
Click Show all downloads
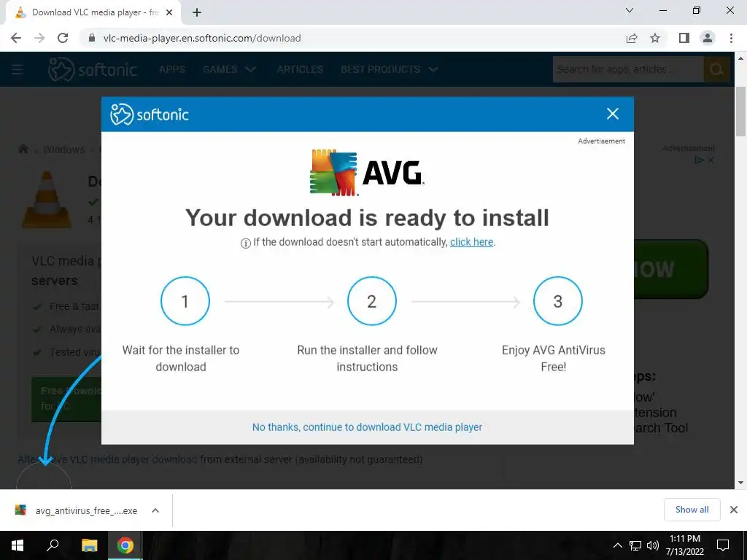click(x=692, y=510)
